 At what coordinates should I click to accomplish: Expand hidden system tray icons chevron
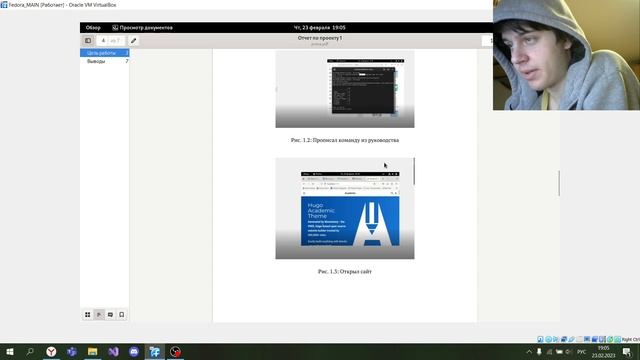529,351
